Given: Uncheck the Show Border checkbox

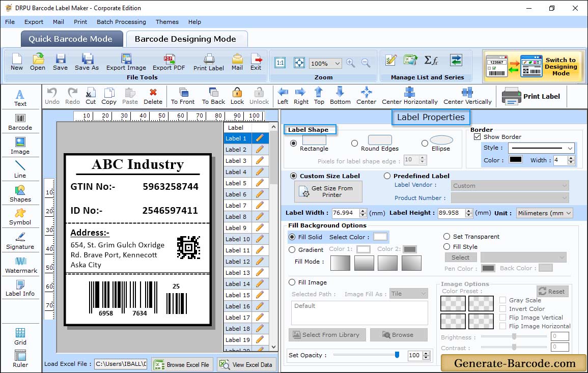Looking at the screenshot, I should point(477,137).
